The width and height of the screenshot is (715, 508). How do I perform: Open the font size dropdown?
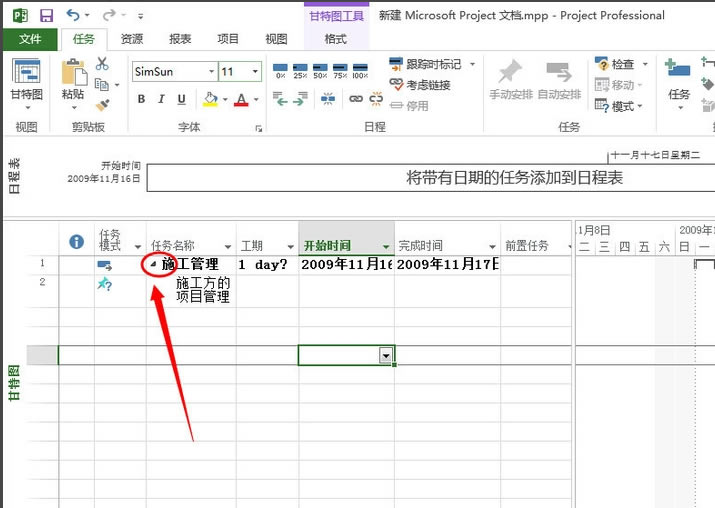[x=256, y=72]
